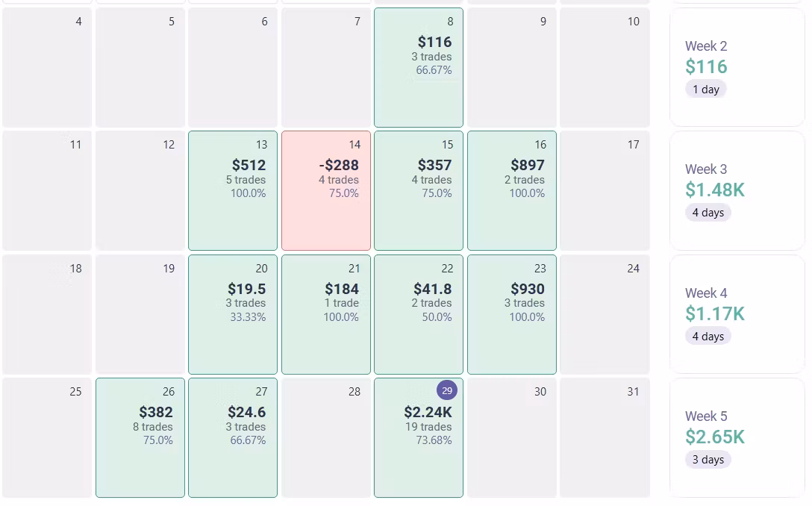Click the Week 4 $1.17K summary card
Image resolution: width=812 pixels, height=506 pixels.
pyautogui.click(x=737, y=314)
